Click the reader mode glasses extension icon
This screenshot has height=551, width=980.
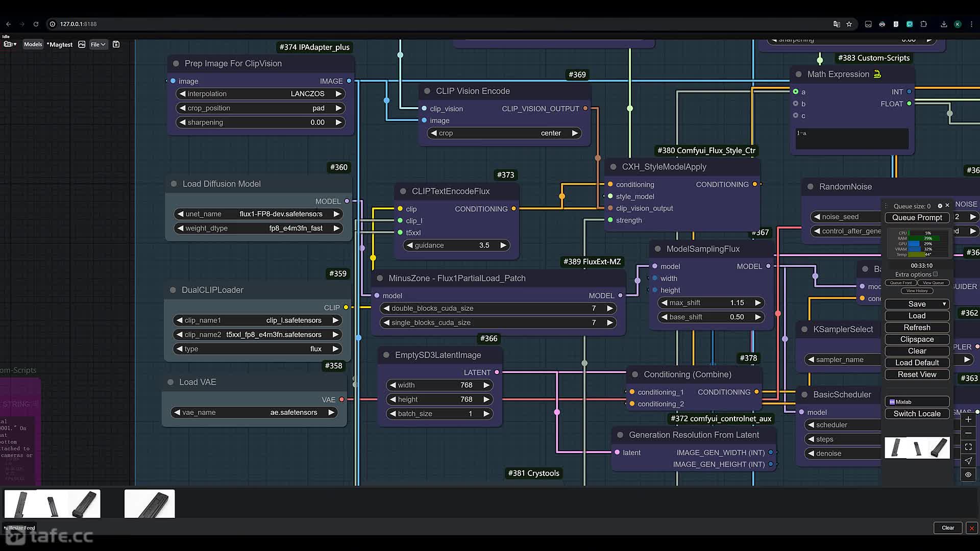point(868,24)
